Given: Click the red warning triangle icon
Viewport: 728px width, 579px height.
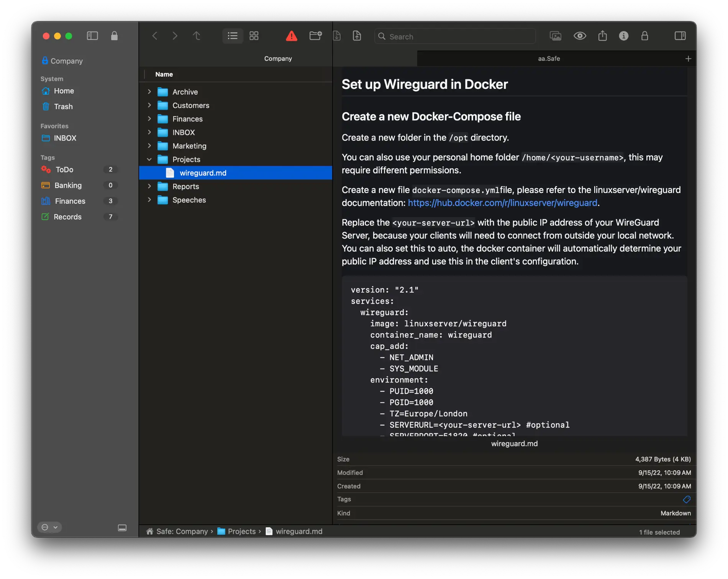Looking at the screenshot, I should point(292,36).
